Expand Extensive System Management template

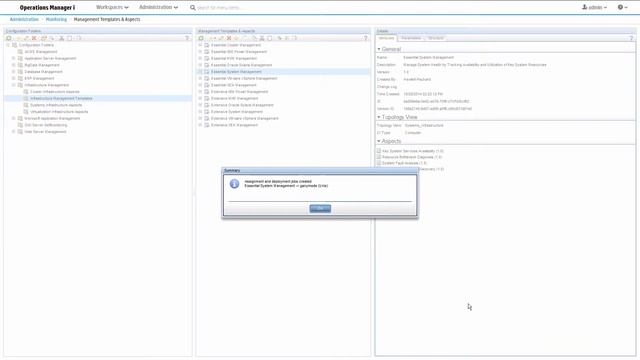(x=200, y=111)
